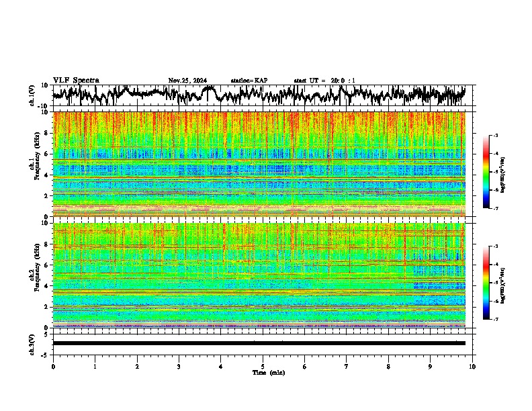The width and height of the screenshot is (532, 411).
Task: Click time axis tick label "3"
Action: pos(179,367)
